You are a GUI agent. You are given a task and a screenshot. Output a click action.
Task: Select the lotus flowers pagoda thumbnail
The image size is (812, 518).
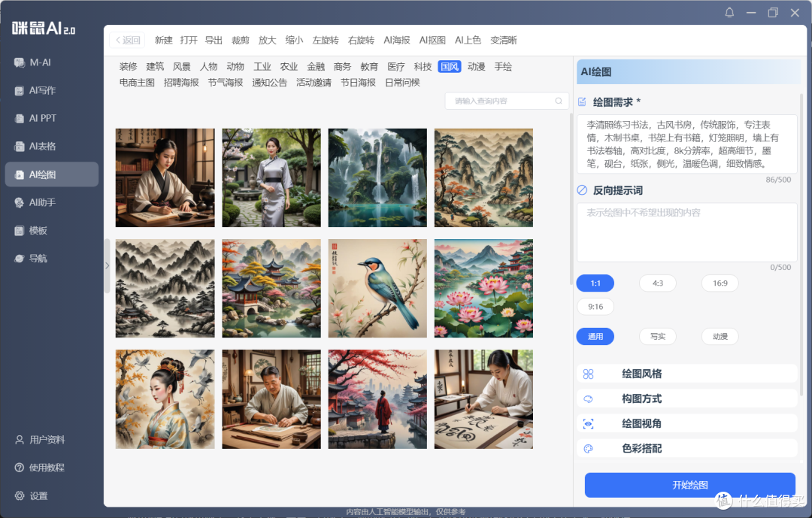coord(483,289)
